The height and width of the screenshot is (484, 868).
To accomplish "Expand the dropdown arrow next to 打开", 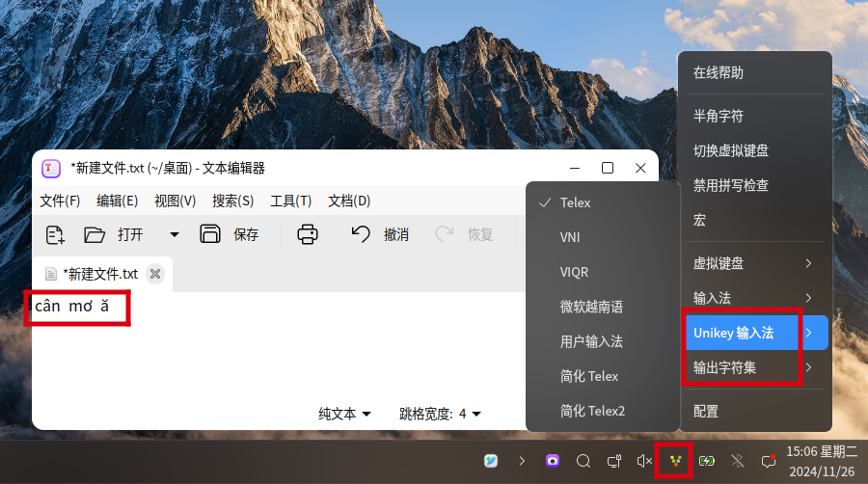I will (x=174, y=234).
